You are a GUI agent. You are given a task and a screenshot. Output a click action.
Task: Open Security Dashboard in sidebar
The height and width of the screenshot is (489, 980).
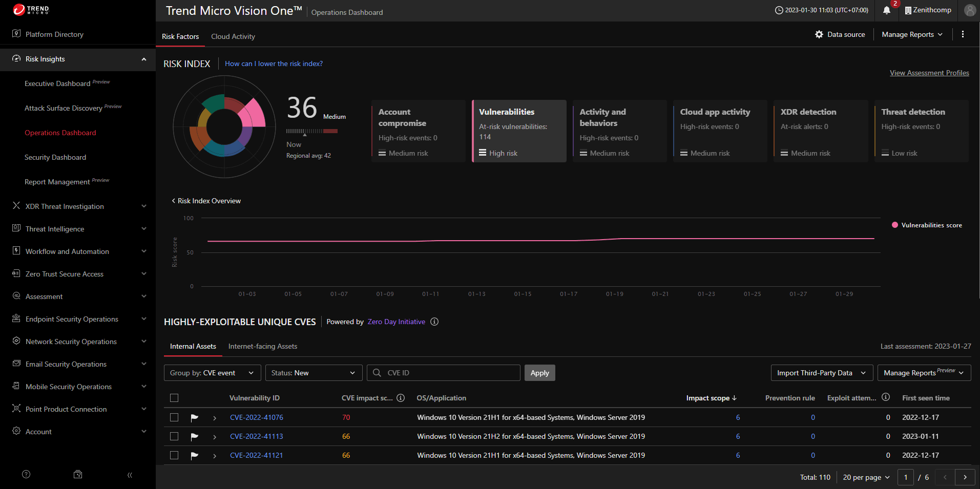pos(55,157)
